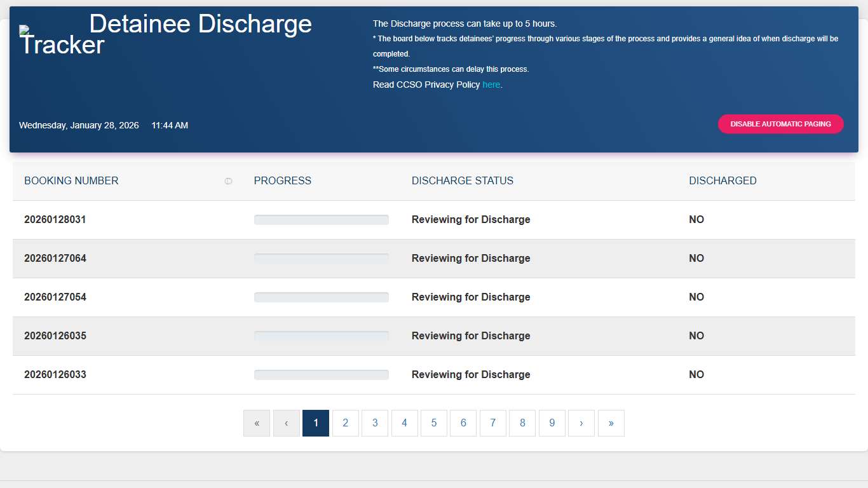The width and height of the screenshot is (868, 488).
Task: Go to previous page with single-left chevron
Action: 286,423
